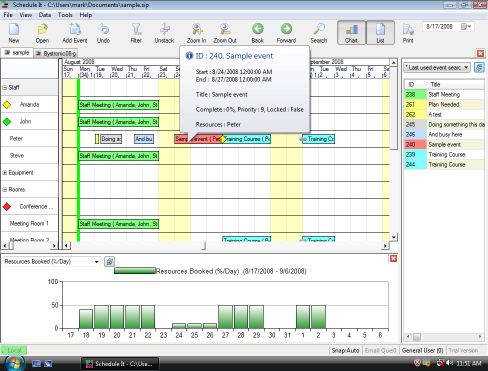Viewport: 488px width, 371px height.
Task: Toggle the Chart view button
Action: 351,33
